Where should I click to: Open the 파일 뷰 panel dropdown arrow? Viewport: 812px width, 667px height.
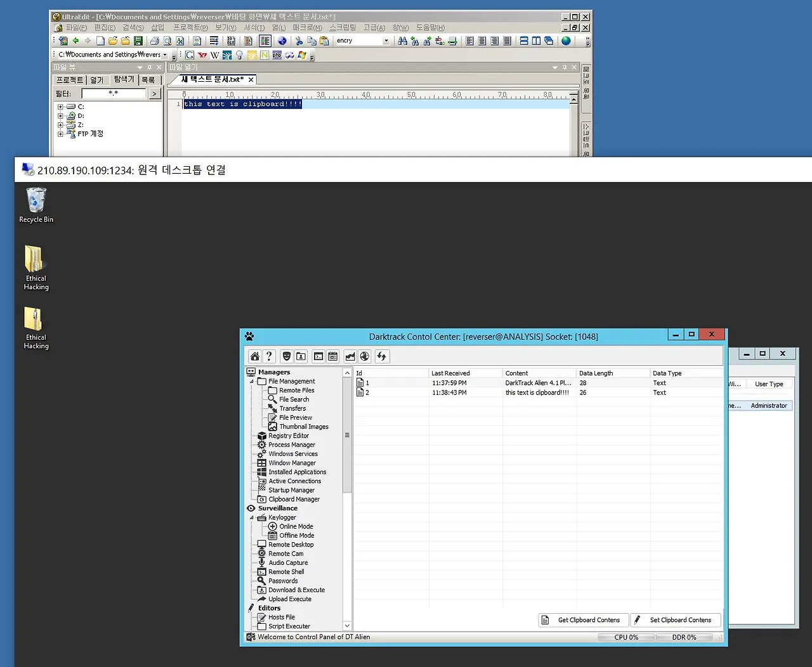[x=140, y=67]
